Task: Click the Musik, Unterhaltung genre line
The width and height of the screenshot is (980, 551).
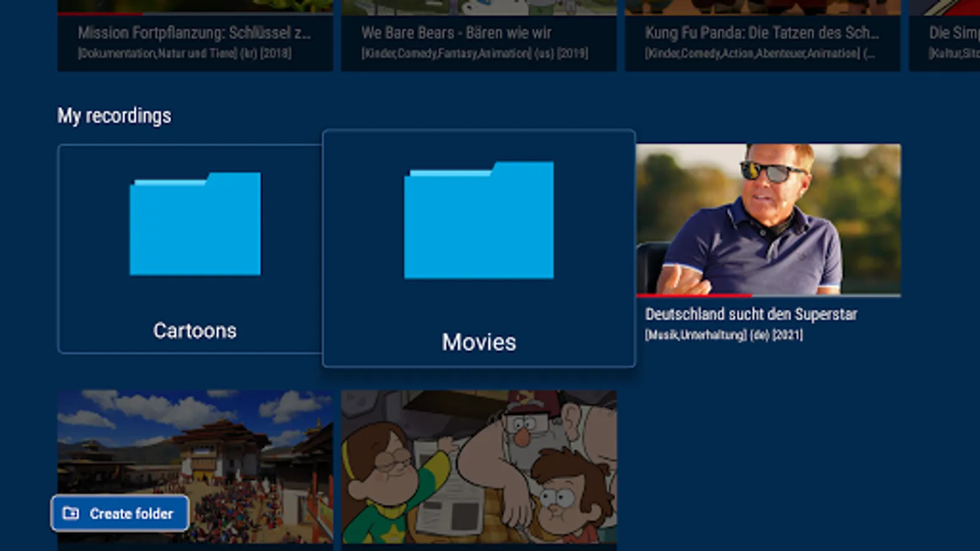Action: [724, 335]
